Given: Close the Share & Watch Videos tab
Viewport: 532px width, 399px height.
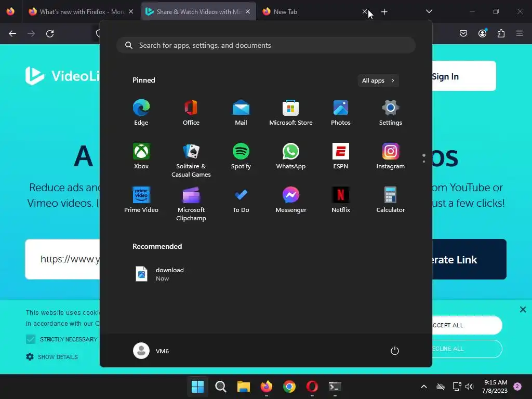Looking at the screenshot, I should tap(248, 11).
